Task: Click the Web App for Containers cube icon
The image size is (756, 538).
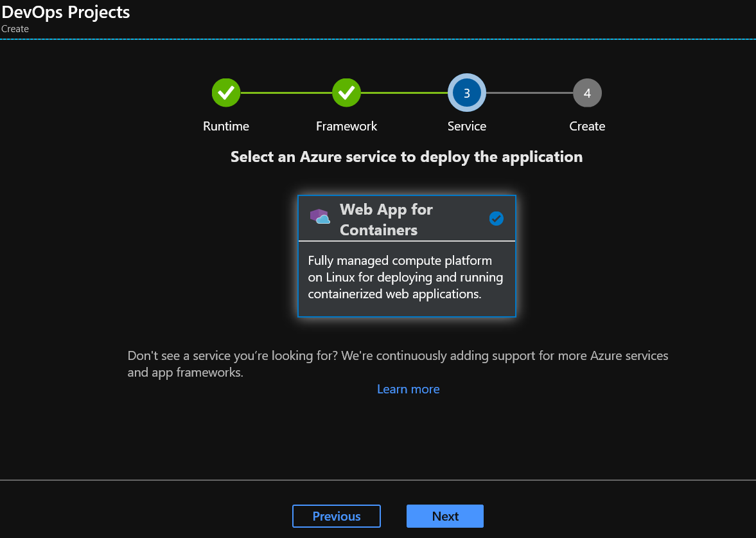Action: (x=320, y=217)
